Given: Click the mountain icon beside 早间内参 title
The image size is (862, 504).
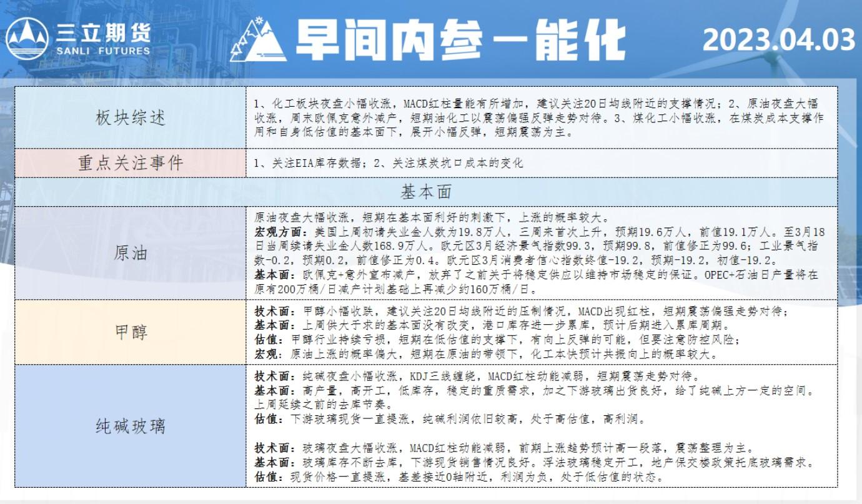Looking at the screenshot, I should [x=258, y=41].
